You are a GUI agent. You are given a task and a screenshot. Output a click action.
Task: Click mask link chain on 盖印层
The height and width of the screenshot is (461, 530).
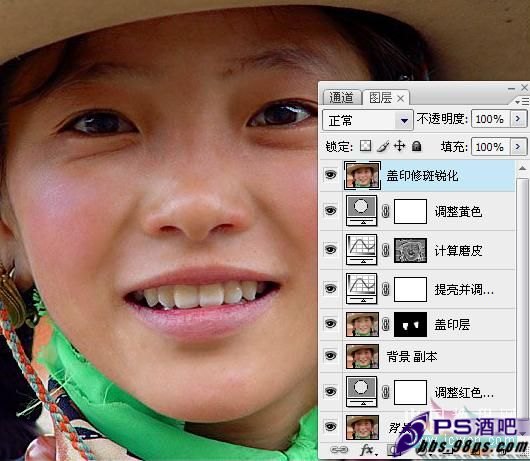click(x=385, y=324)
